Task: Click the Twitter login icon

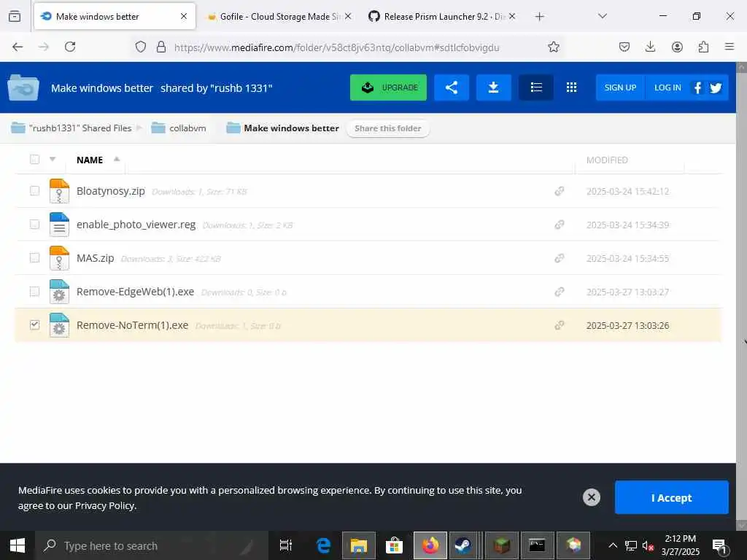Action: [716, 87]
